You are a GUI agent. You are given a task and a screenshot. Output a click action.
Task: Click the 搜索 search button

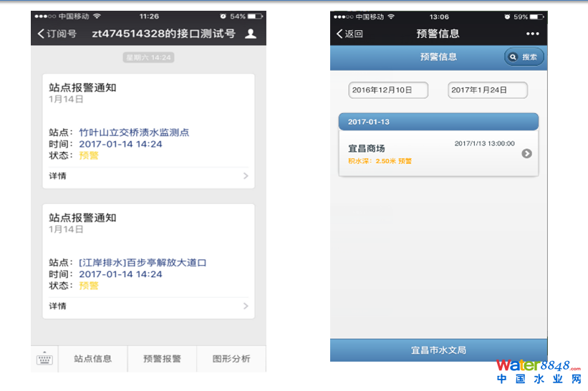click(524, 57)
